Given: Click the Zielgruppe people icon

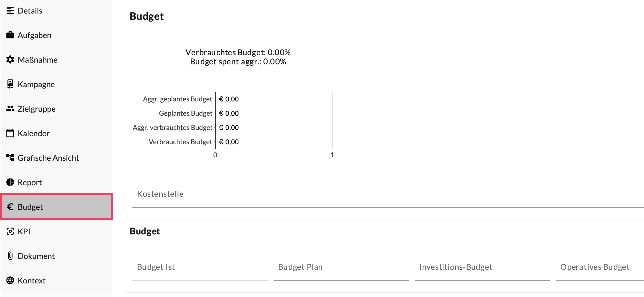Looking at the screenshot, I should coord(10,109).
